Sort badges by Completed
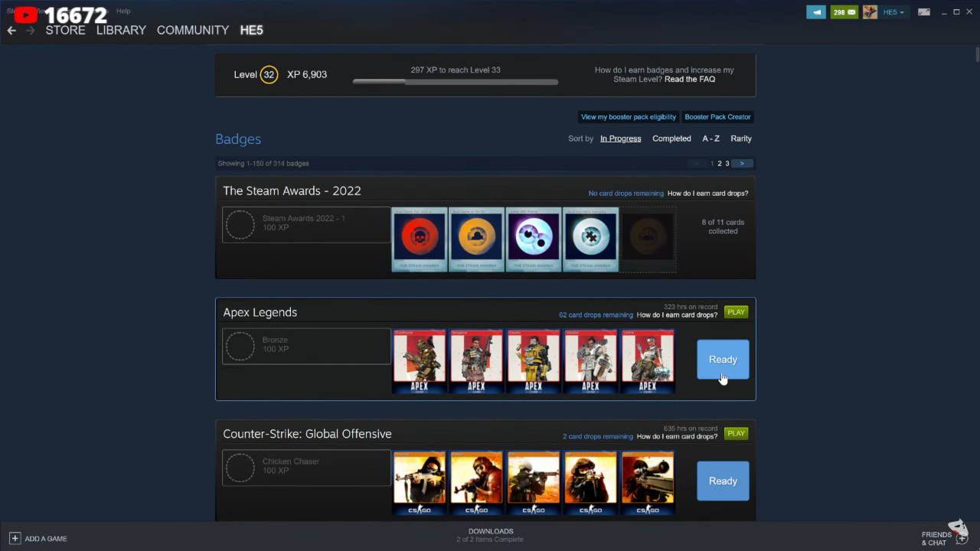 (x=671, y=139)
